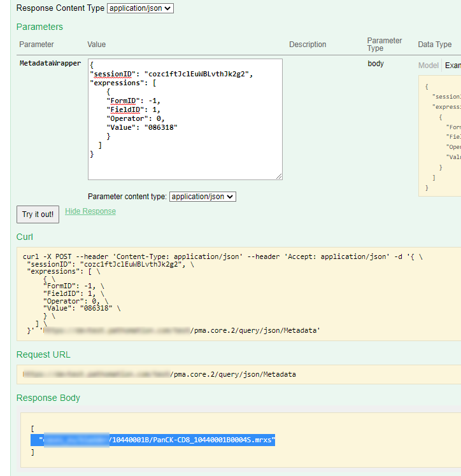
Task: Switch to the Model tab
Action: pos(428,66)
